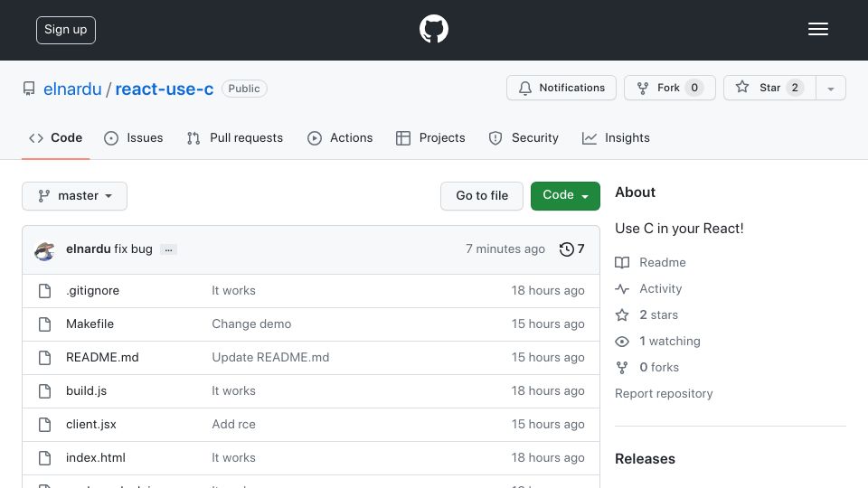Image resolution: width=868 pixels, height=488 pixels.
Task: Switch to the Pull requests tab
Action: pos(235,137)
